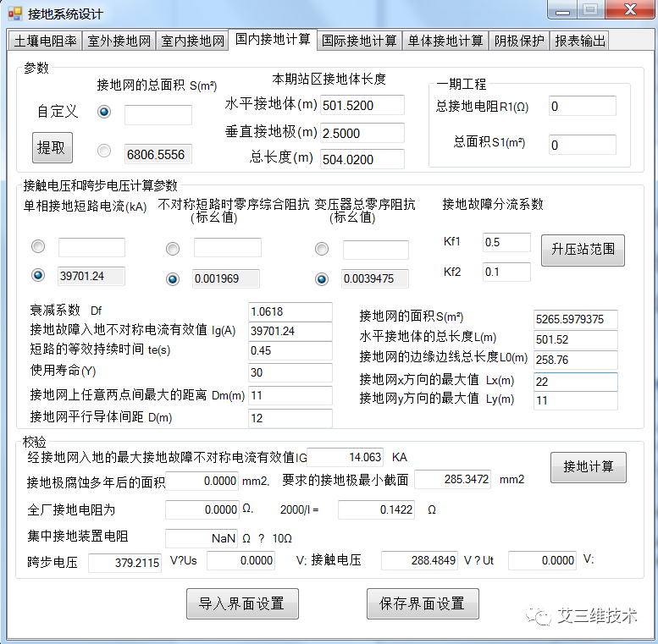Click the 衰减系数 Df field

[x=290, y=311]
